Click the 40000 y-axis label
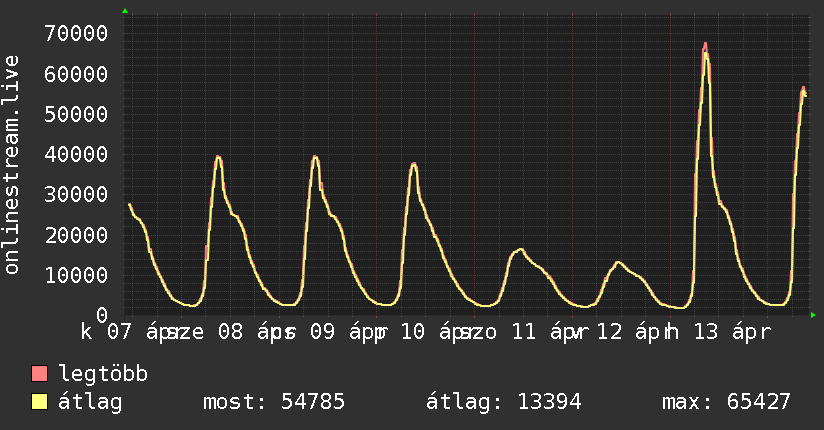 click(x=76, y=155)
